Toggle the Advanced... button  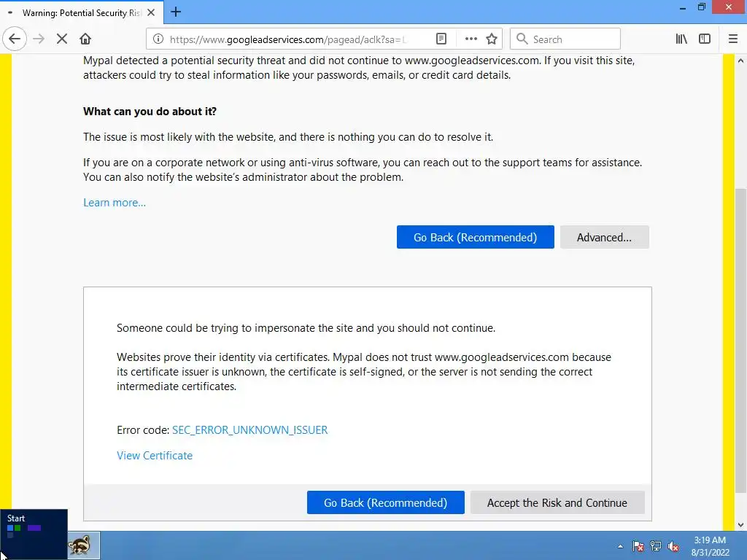604,237
